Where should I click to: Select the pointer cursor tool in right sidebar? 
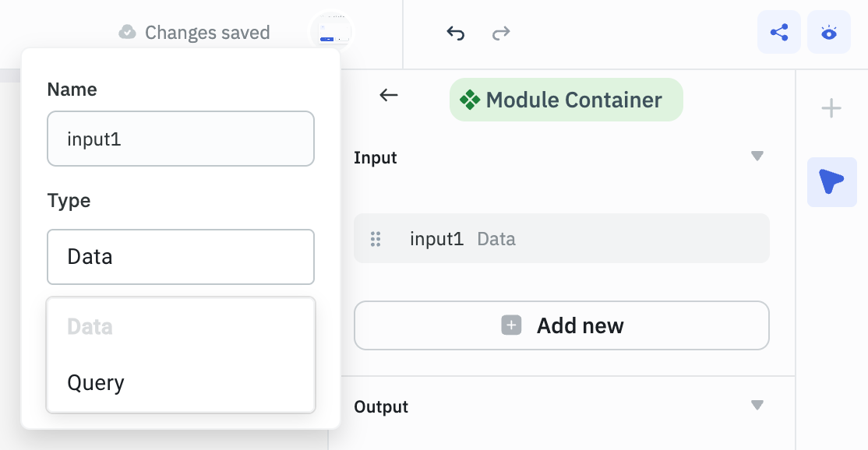click(831, 181)
